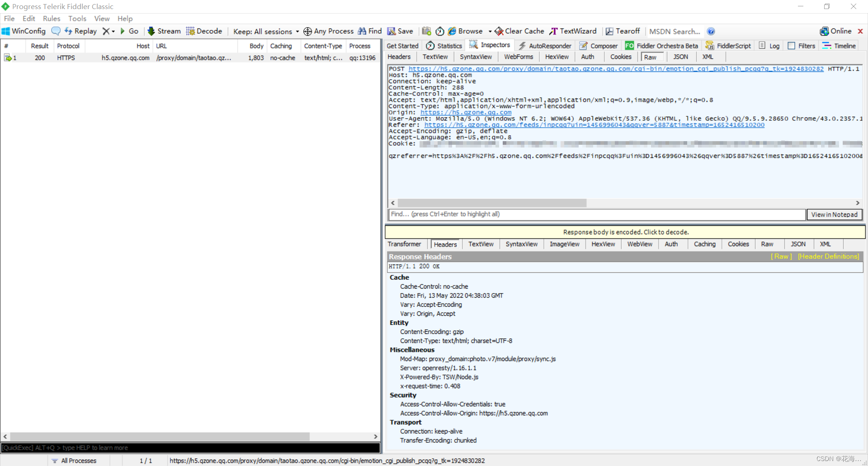Open the Help menu
The image size is (868, 466).
(125, 19)
